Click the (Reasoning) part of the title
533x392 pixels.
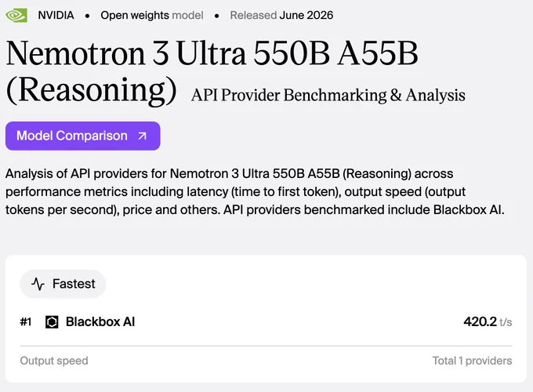pos(91,89)
